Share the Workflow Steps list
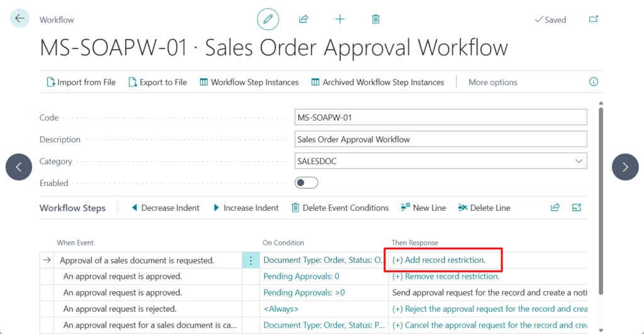This screenshot has height=334, width=644. 555,208
